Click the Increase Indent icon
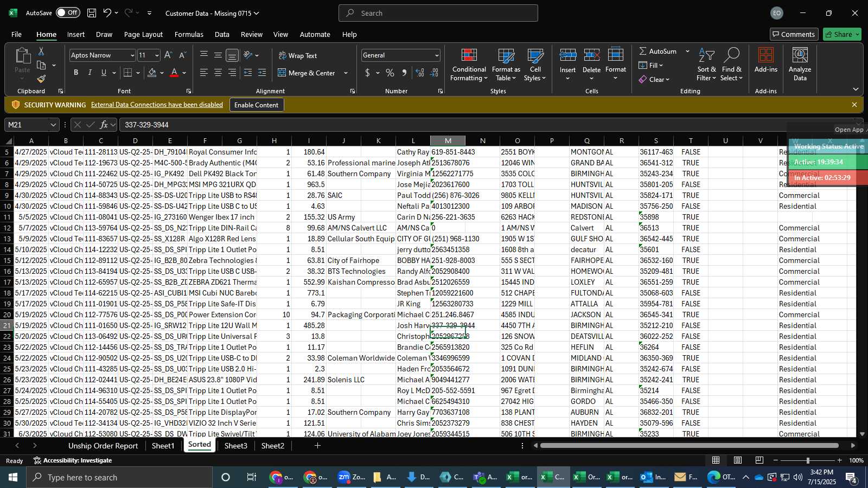The height and width of the screenshot is (488, 868). point(262,73)
